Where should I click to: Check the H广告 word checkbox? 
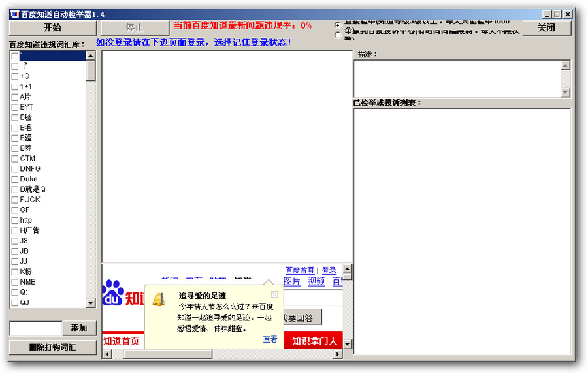point(15,231)
